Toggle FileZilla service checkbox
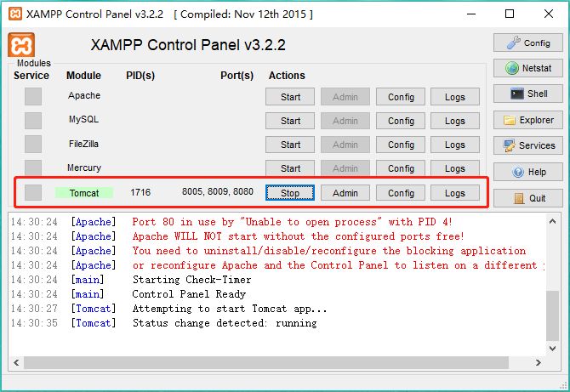The height and width of the screenshot is (392, 570). (33, 145)
